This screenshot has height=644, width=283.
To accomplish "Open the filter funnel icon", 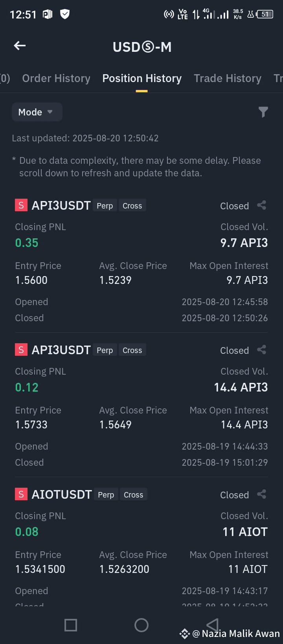I will click(x=263, y=112).
